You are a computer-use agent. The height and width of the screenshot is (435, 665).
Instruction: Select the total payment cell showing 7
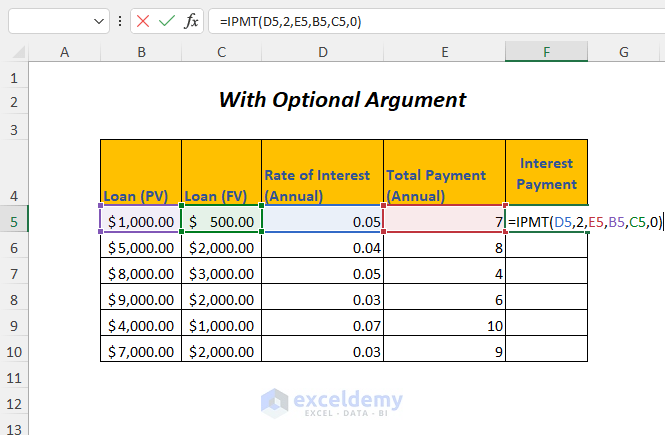pos(444,219)
